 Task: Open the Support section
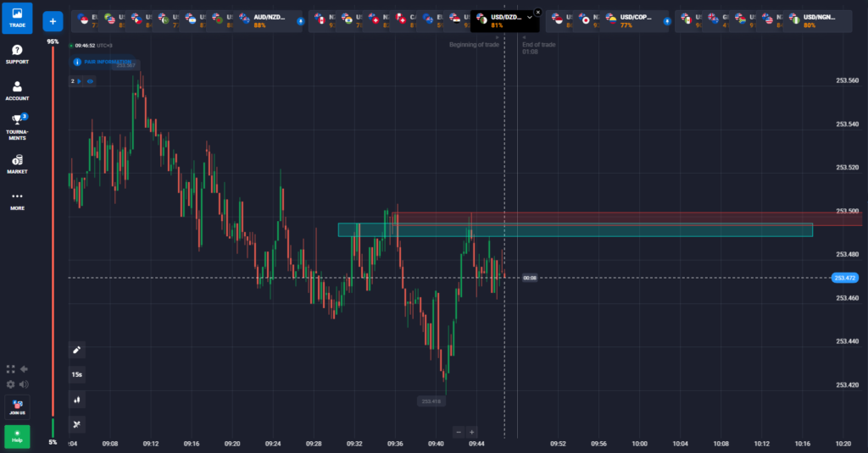point(17,54)
